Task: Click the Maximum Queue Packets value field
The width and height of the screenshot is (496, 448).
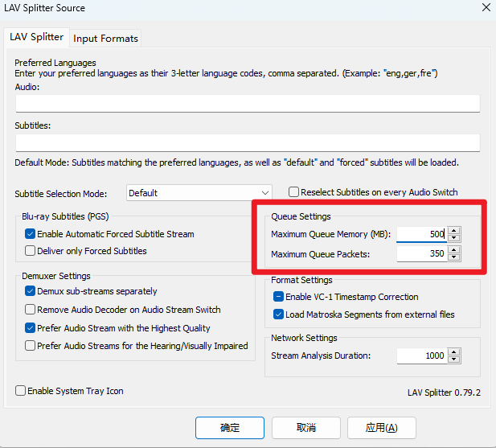Action: [x=422, y=253]
